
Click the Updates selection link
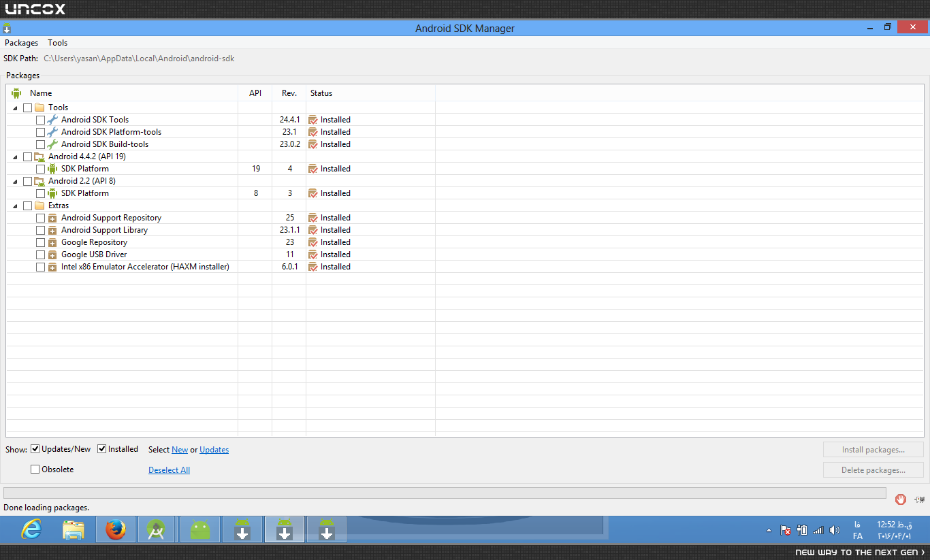tap(214, 450)
